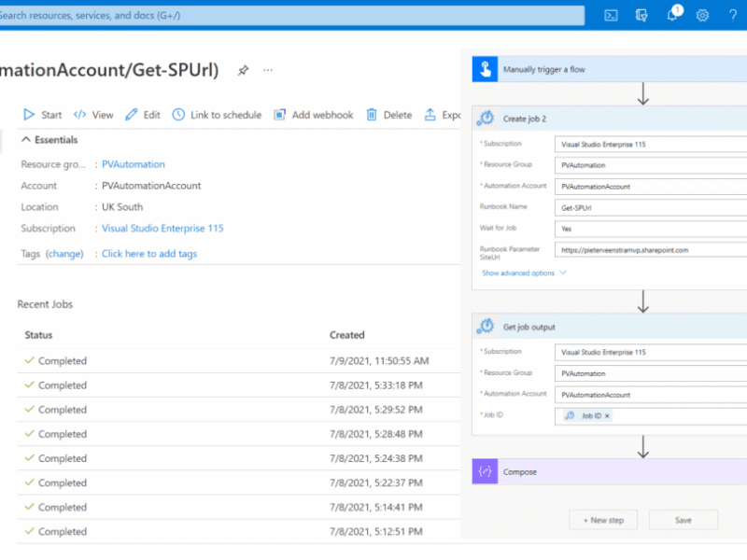747x560 pixels.
Task: Open the job created 7/8/2021, 5:24:38 PM
Action: pos(239,458)
